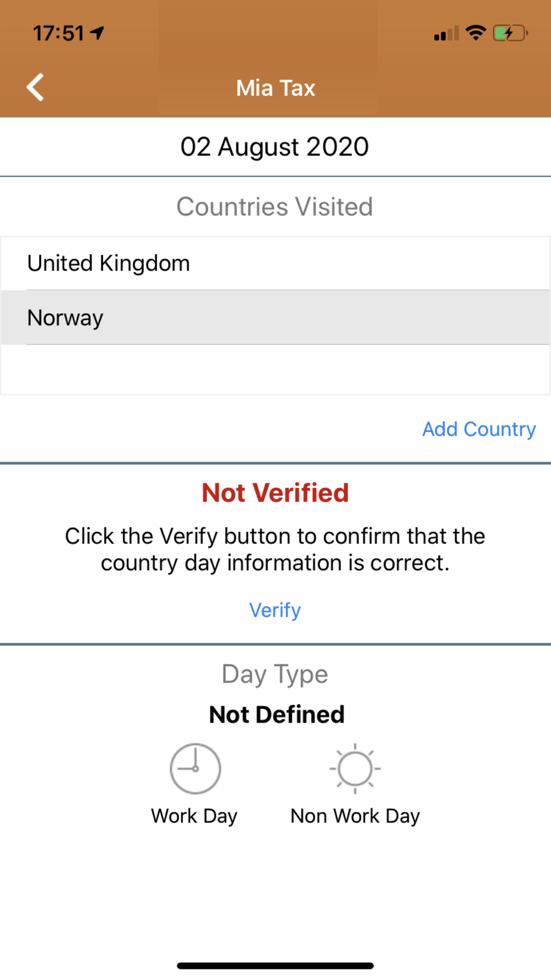Tap the battery charging indicator
The image size is (551, 980).
[x=510, y=34]
